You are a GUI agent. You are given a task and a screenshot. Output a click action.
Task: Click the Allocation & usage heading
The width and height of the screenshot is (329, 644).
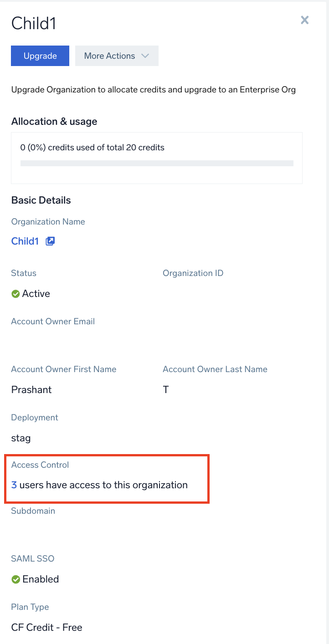click(54, 122)
